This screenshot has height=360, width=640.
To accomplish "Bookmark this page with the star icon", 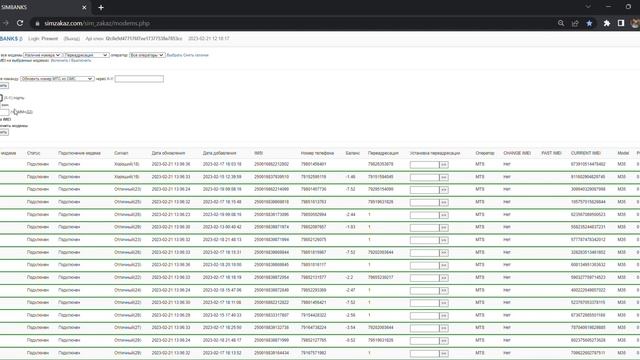I will point(589,23).
